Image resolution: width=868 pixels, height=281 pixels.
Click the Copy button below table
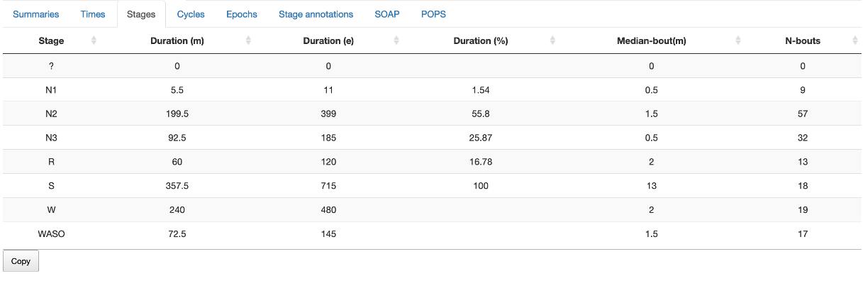pos(21,261)
